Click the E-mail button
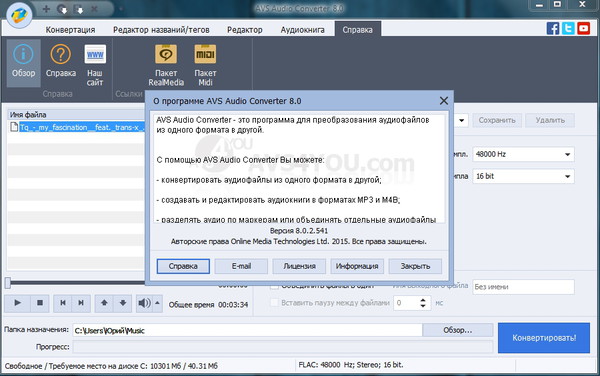 click(241, 266)
